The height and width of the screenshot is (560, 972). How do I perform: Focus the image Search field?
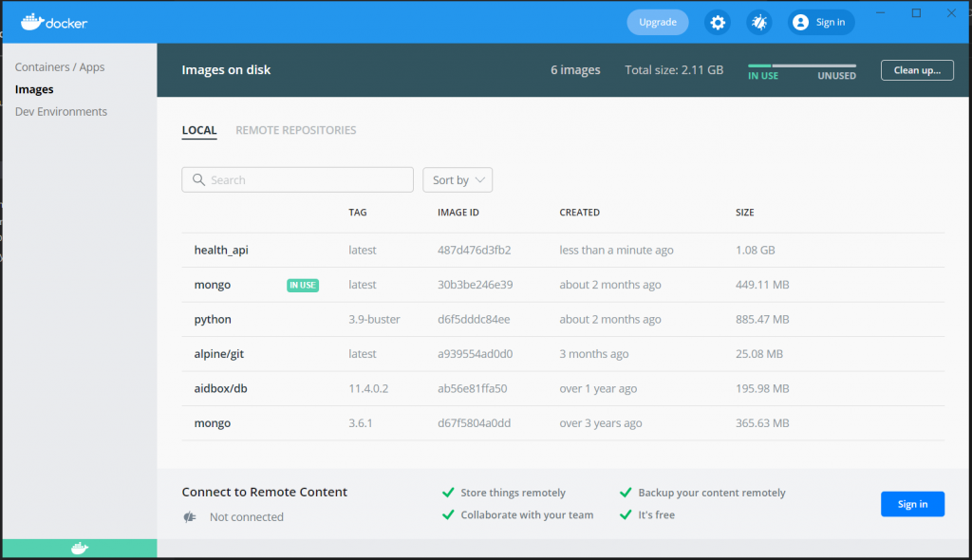pyautogui.click(x=297, y=179)
